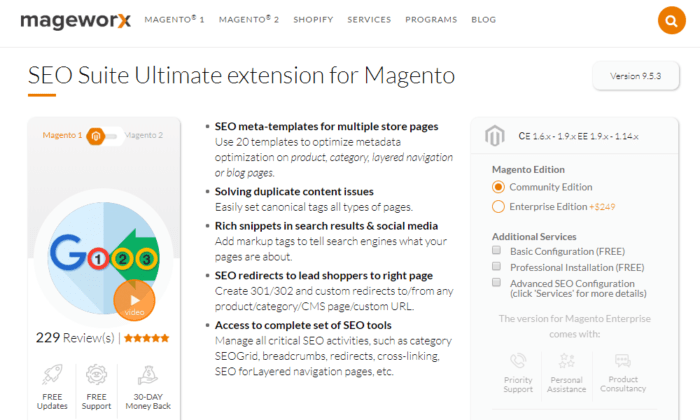Image resolution: width=700 pixels, height=420 pixels.
Task: Click 'Rich snippets in search results' heading
Action: coord(326,226)
